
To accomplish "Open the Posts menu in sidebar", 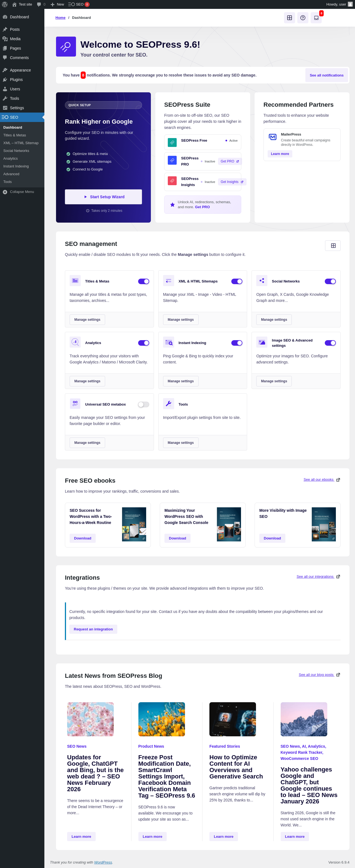I will coord(22,29).
